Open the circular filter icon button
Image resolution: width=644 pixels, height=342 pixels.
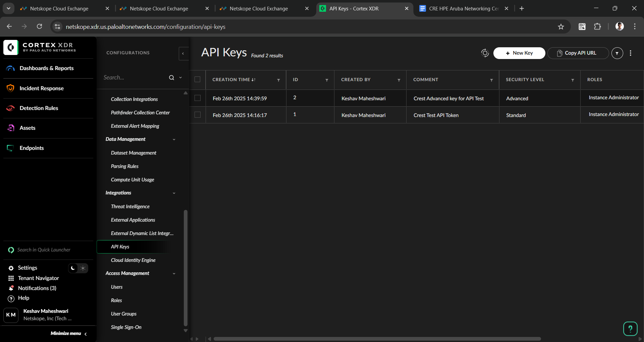(617, 53)
